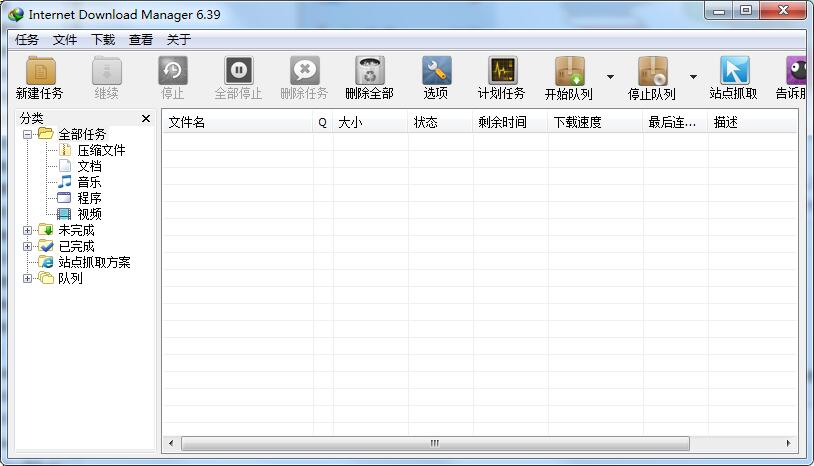Sort by the 大小 column header

(x=371, y=122)
